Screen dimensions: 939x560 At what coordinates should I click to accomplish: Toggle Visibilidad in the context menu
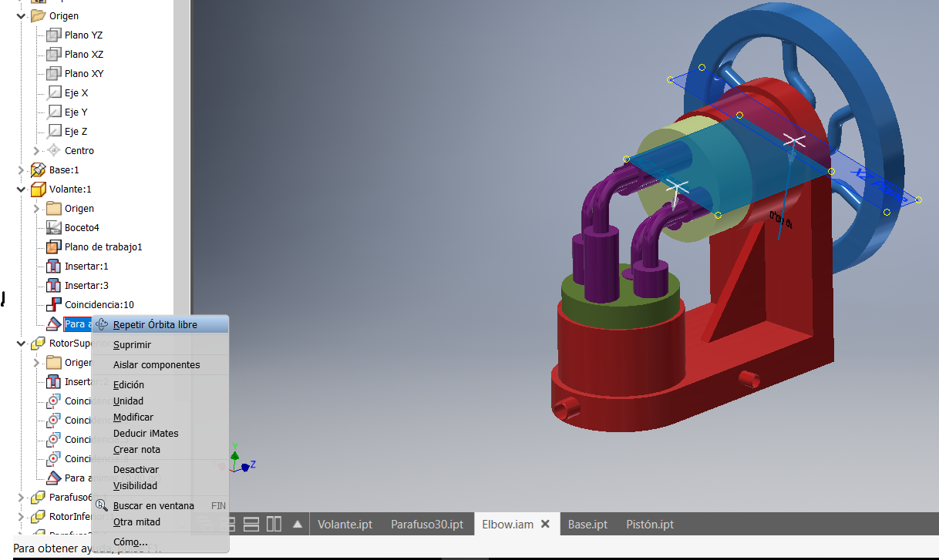(135, 485)
